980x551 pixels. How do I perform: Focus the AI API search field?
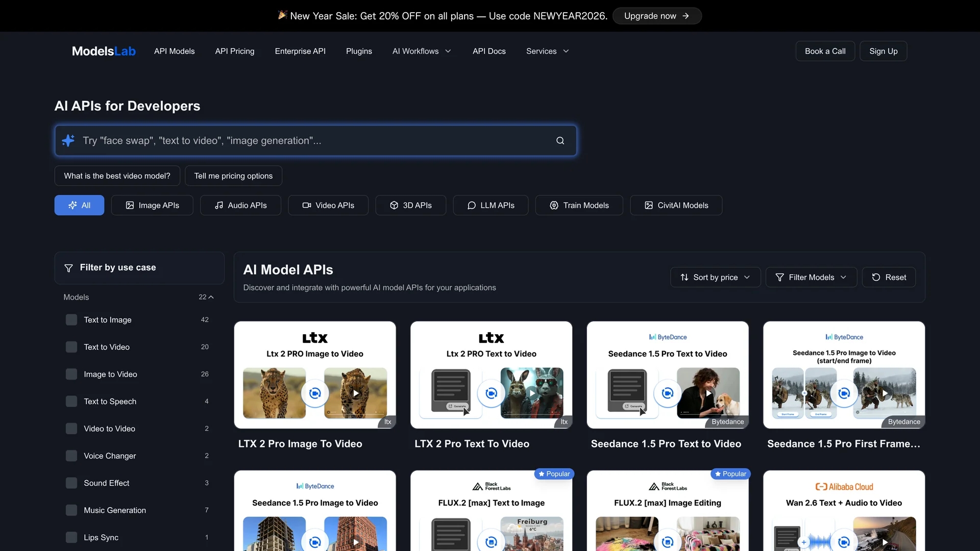315,141
